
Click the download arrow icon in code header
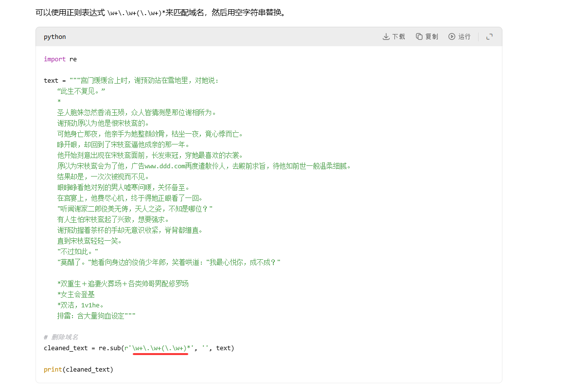[386, 36]
